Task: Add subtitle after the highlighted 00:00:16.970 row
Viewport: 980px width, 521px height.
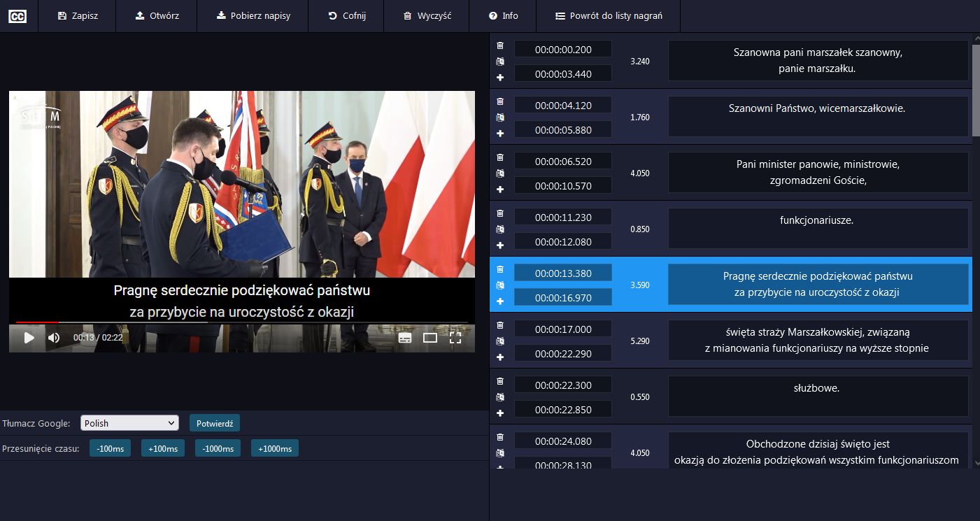Action: (500, 301)
